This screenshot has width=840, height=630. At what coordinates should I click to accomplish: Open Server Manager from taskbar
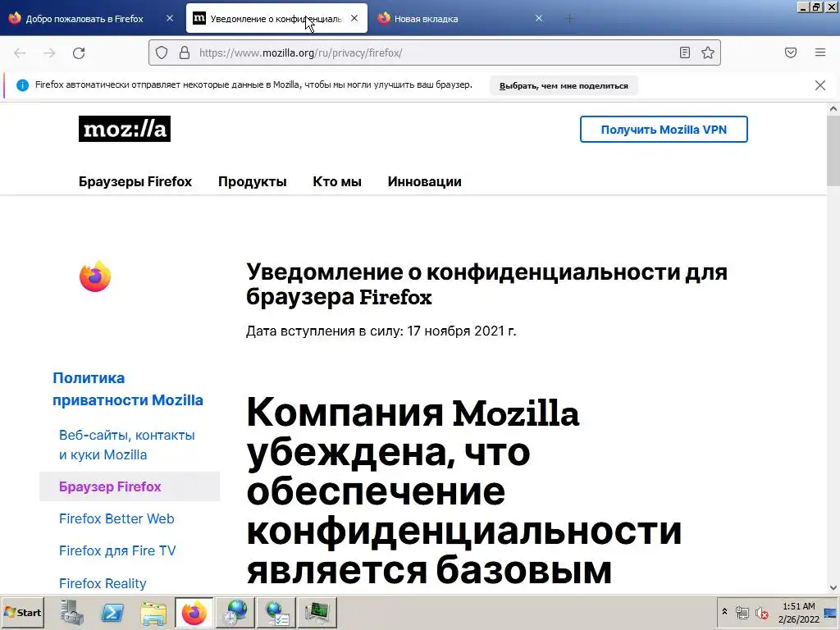(71, 612)
